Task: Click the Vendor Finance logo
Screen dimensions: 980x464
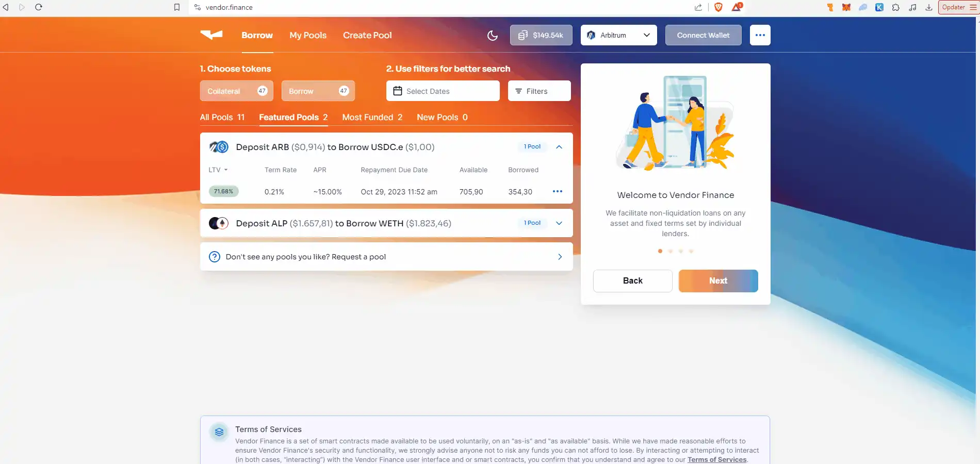Action: coord(211,35)
